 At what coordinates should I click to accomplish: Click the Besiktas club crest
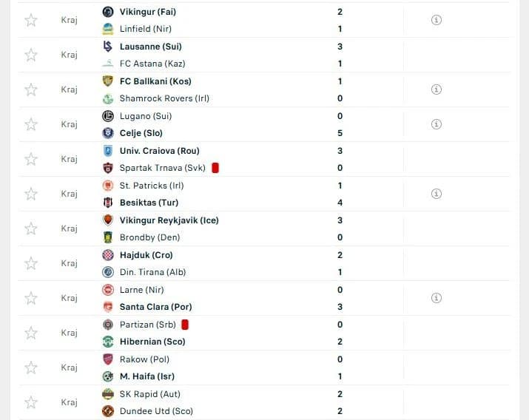[107, 203]
